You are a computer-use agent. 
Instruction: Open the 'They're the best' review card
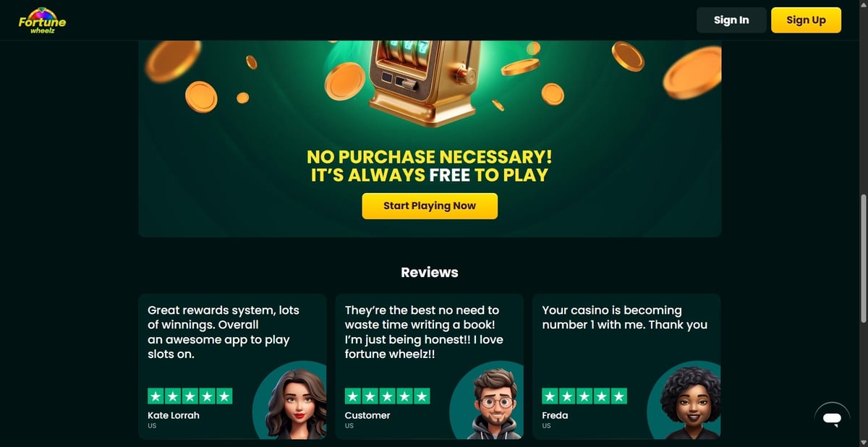pyautogui.click(x=430, y=366)
